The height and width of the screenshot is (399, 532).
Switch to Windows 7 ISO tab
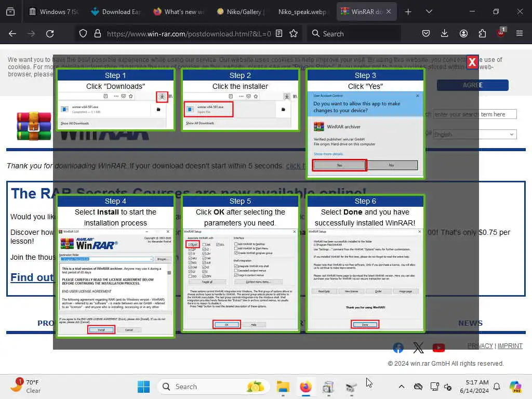click(54, 12)
